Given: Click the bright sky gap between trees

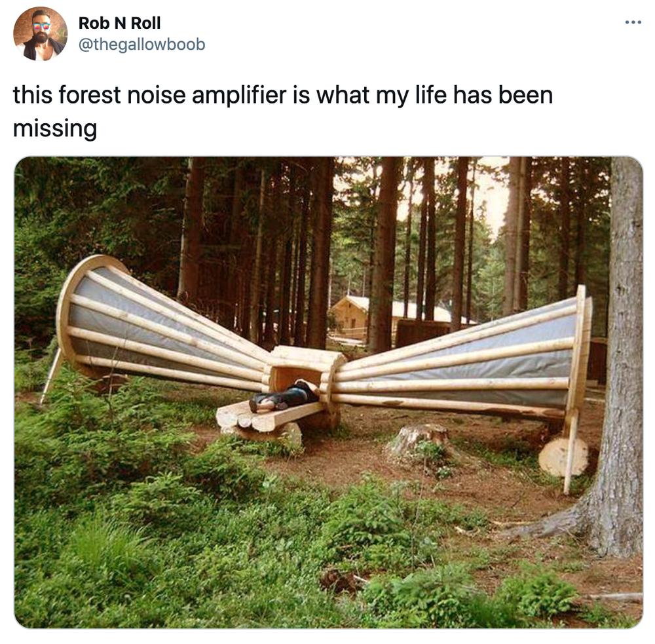Looking at the screenshot, I should [x=493, y=197].
